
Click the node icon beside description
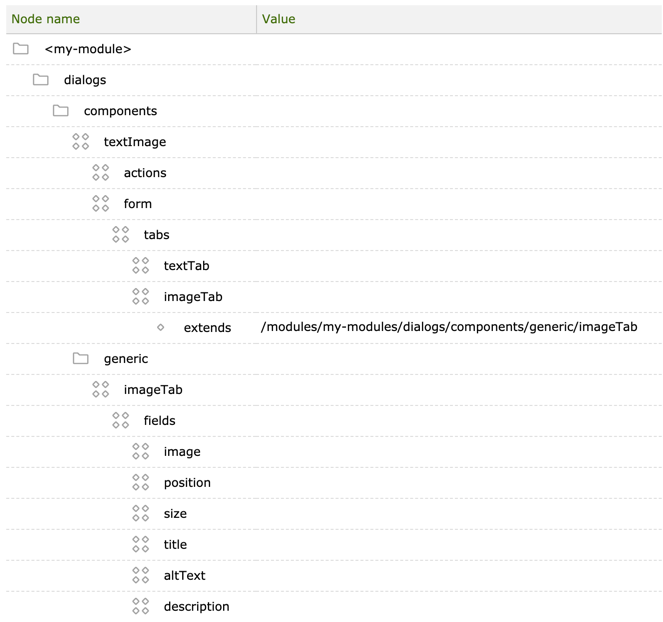click(x=140, y=606)
